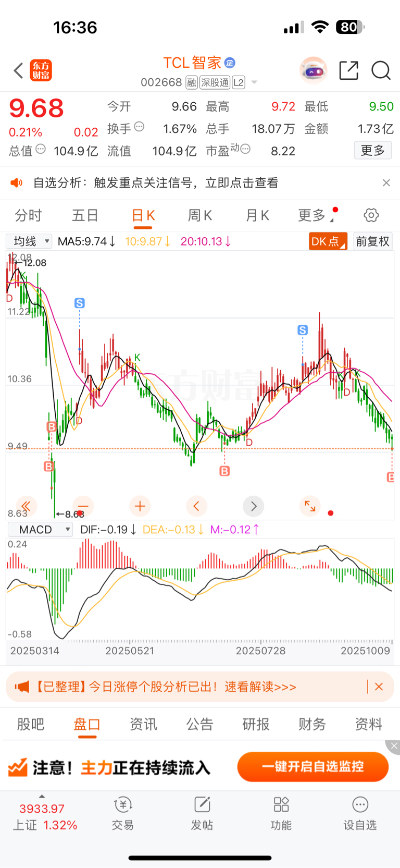Open 股吧 tab
Viewport: 400px width, 868px height.
point(31,724)
